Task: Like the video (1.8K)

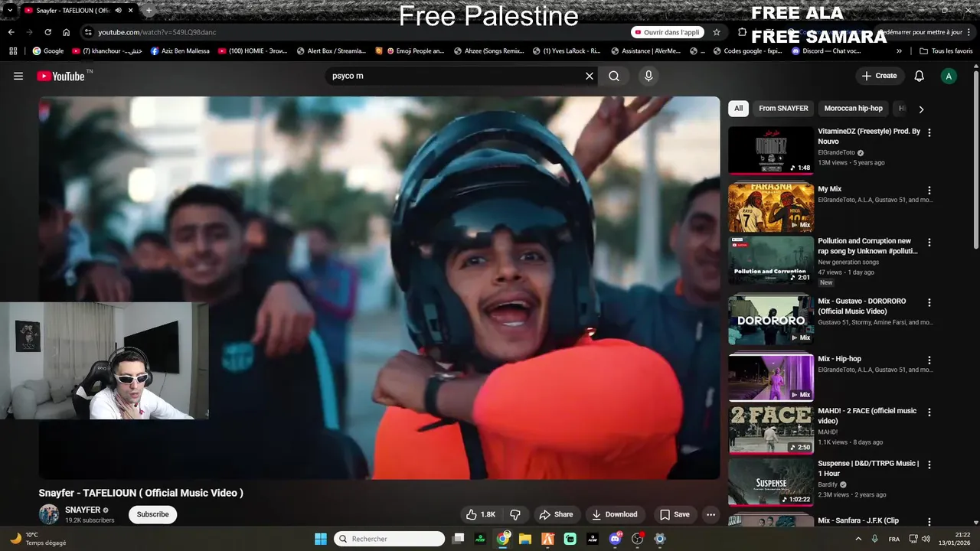Action: pyautogui.click(x=481, y=514)
